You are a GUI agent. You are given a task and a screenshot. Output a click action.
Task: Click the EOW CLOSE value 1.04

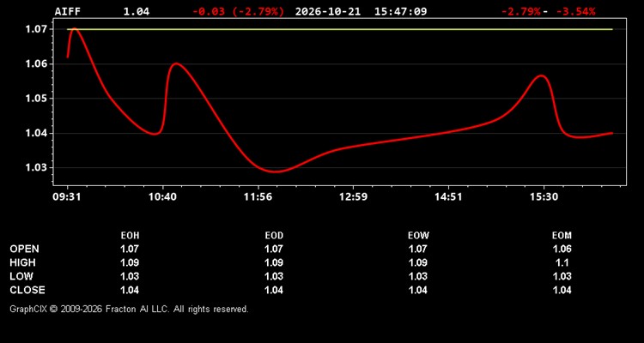coord(418,290)
